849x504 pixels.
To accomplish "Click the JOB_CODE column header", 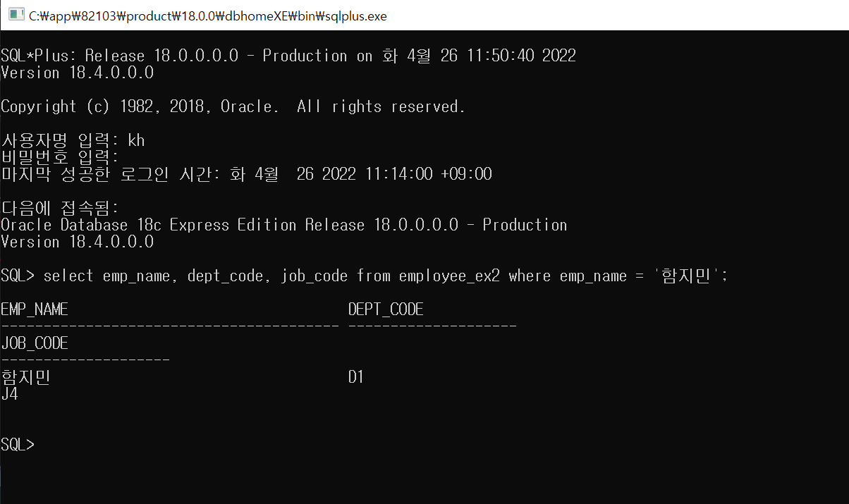I will (x=35, y=343).
